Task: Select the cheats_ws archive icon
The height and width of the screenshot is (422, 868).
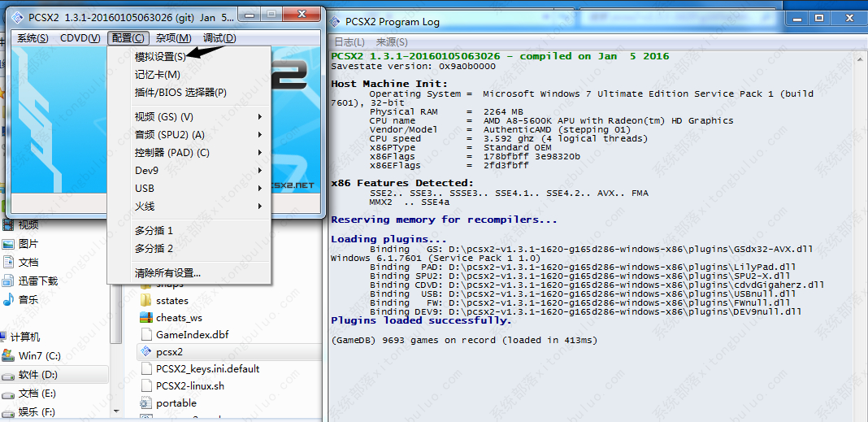Action: (145, 318)
